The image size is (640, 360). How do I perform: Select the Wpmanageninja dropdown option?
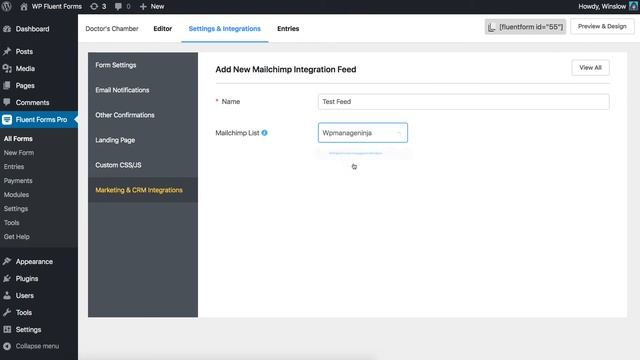tap(356, 153)
